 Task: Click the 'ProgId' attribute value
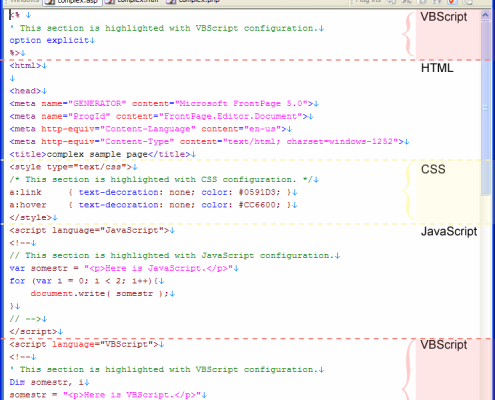(89, 116)
